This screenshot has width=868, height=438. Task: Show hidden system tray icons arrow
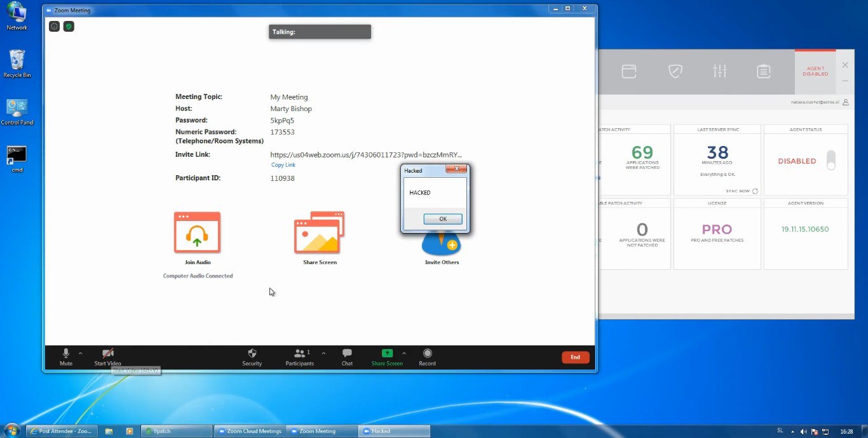794,431
